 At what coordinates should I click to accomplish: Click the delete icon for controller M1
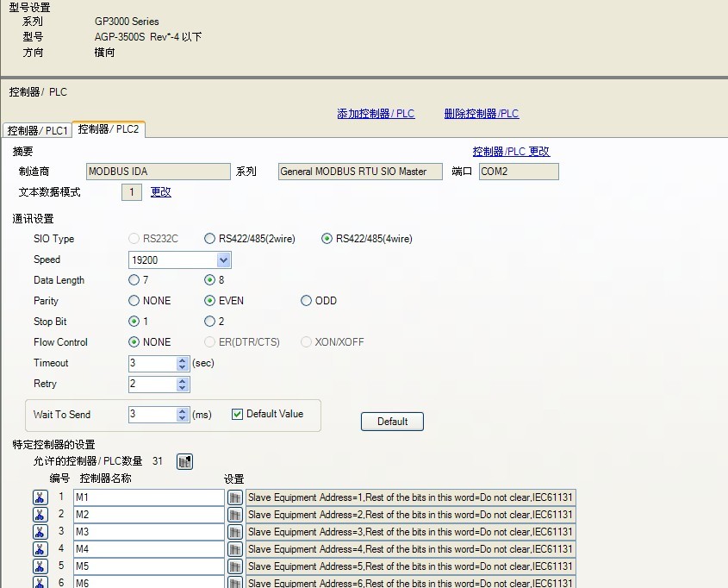pos(40,497)
